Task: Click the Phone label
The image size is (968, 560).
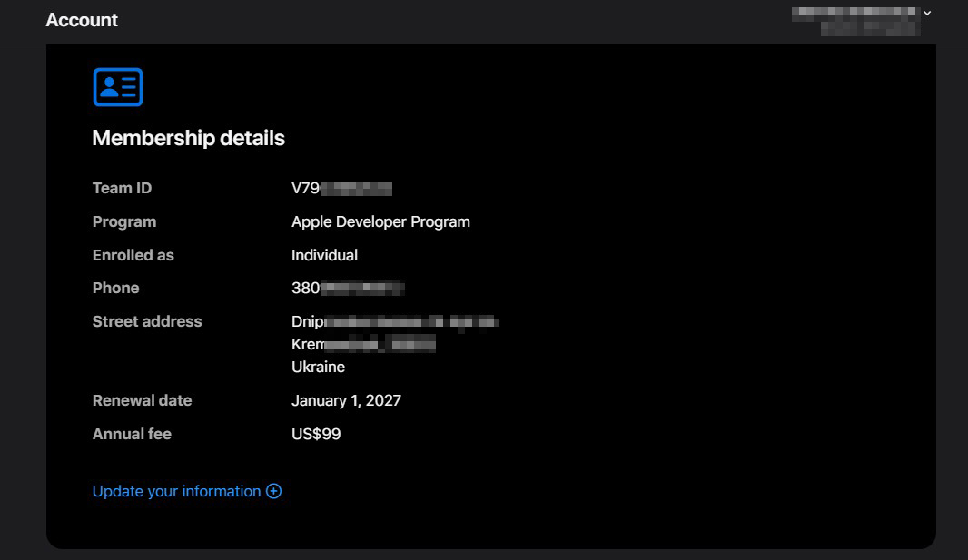Action: point(115,288)
